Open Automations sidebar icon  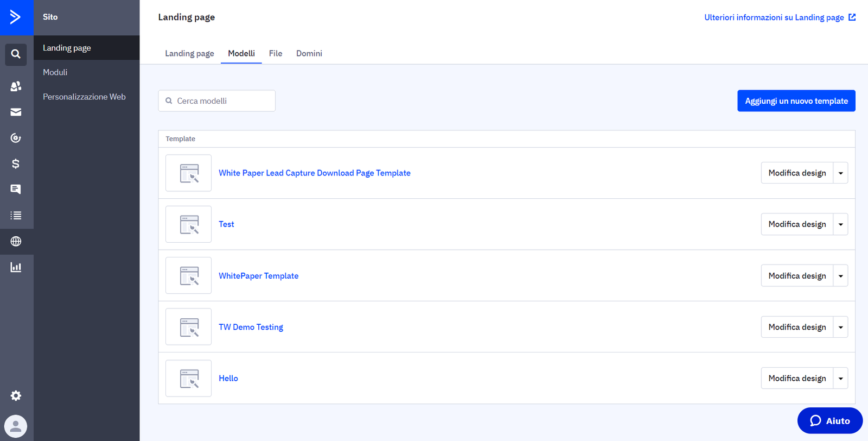click(x=16, y=138)
